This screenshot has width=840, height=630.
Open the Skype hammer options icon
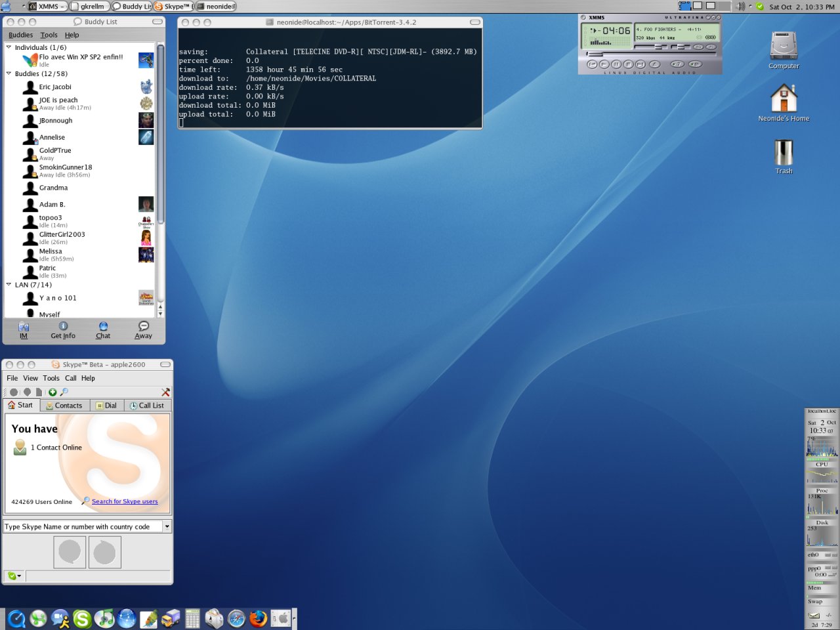[165, 392]
